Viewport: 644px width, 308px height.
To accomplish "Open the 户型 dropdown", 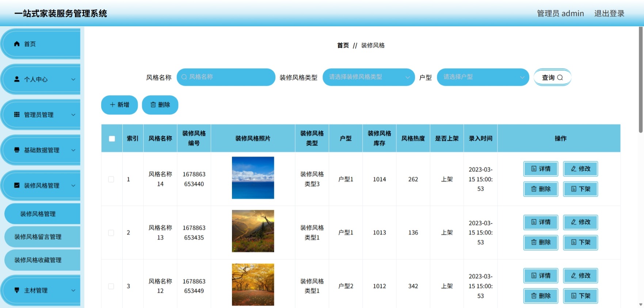I will click(483, 77).
